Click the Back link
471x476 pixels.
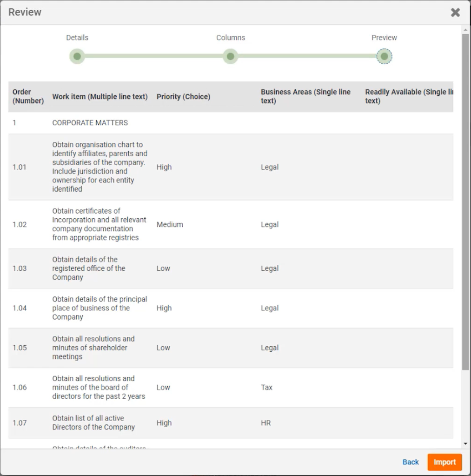[411, 462]
